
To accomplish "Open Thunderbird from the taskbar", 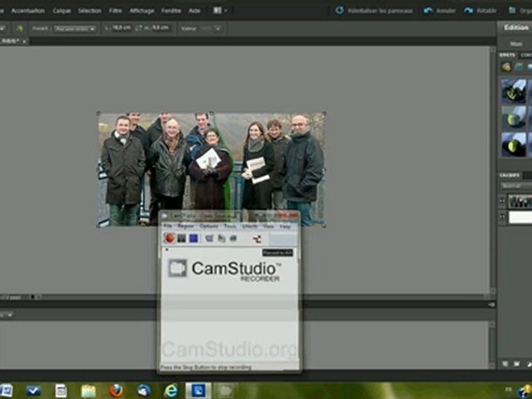I will pyautogui.click(x=144, y=391).
